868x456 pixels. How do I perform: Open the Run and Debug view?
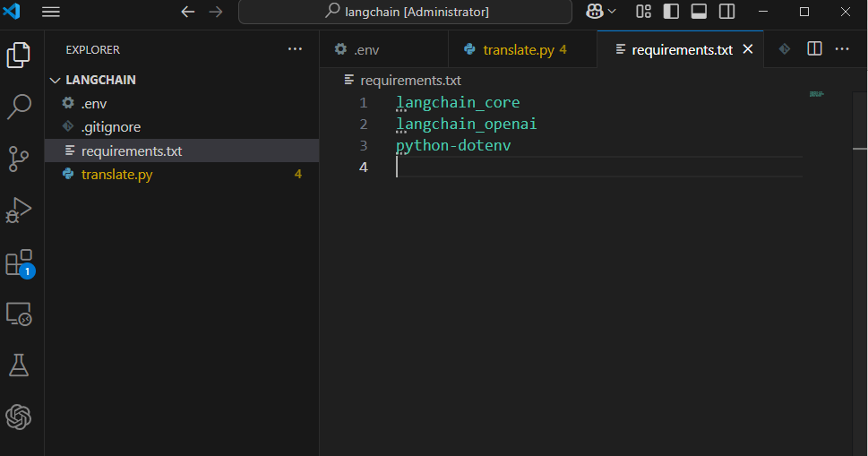click(19, 211)
